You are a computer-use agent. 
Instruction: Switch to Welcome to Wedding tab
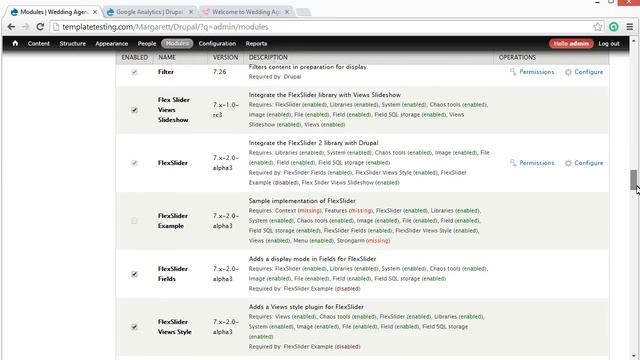click(246, 12)
